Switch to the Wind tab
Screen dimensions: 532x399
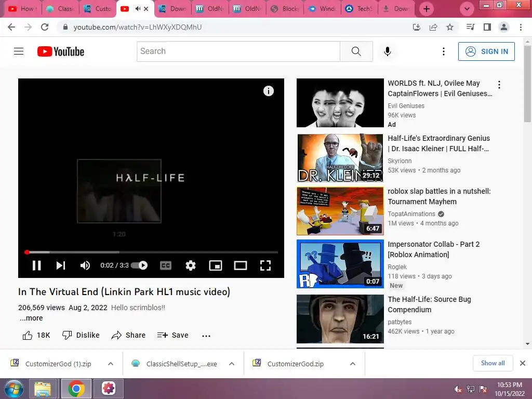point(322,9)
